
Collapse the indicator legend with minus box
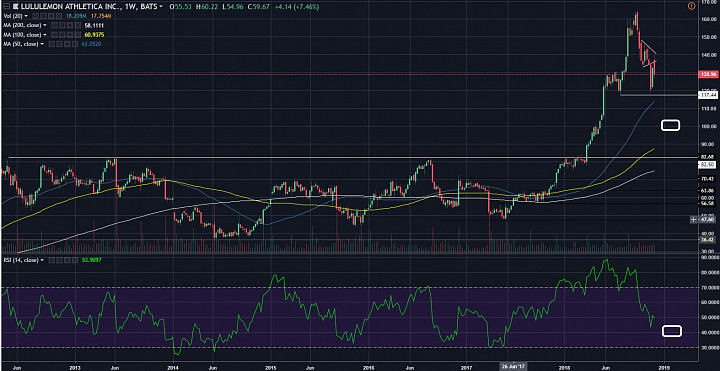pyautogui.click(x=6, y=6)
